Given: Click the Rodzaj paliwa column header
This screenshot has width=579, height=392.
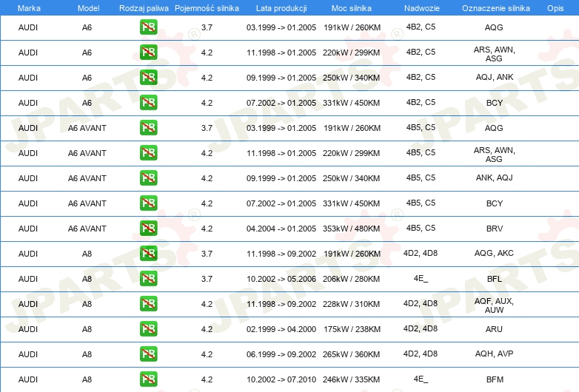Looking at the screenshot, I should (144, 8).
